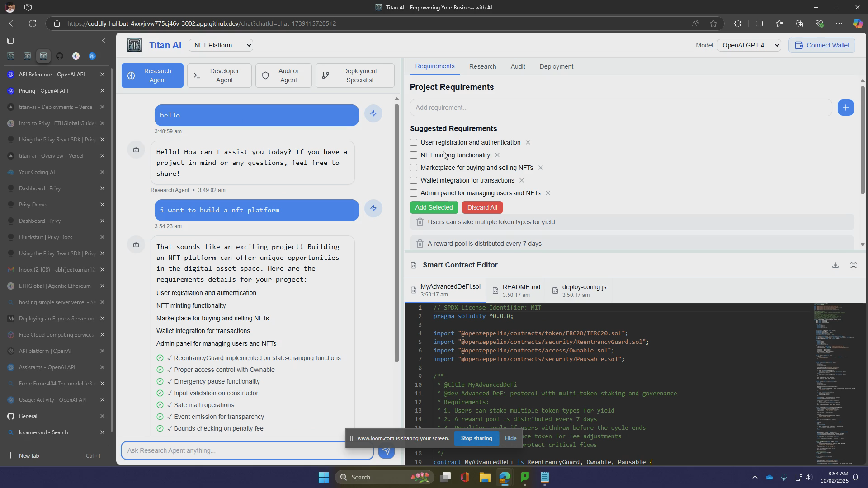The height and width of the screenshot is (488, 868).
Task: Select the Requirements tab
Action: (434, 66)
